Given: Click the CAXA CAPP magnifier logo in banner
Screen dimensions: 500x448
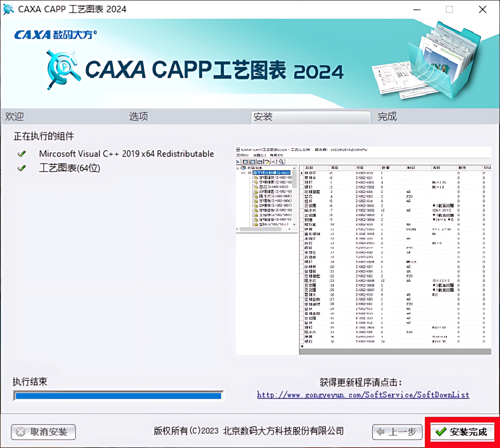Looking at the screenshot, I should click(x=63, y=69).
